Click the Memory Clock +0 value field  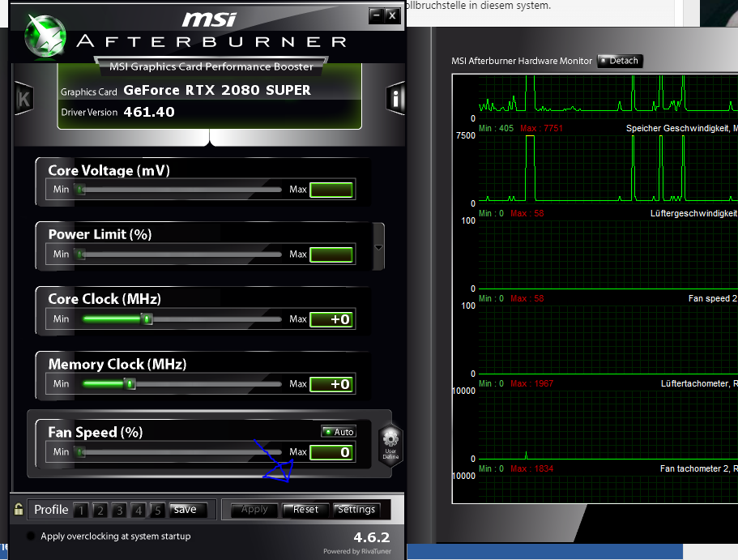[x=331, y=384]
